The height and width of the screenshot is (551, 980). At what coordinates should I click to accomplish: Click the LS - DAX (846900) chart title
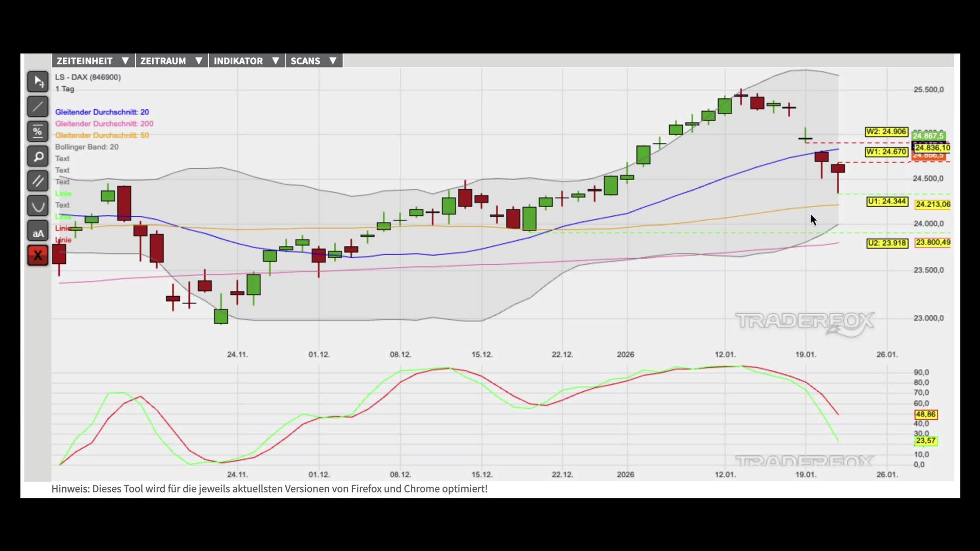pyautogui.click(x=88, y=78)
